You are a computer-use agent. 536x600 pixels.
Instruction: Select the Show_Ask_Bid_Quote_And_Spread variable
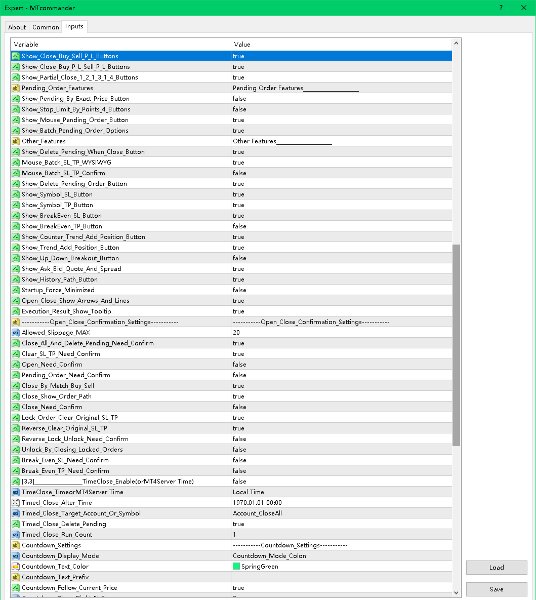pyautogui.click(x=71, y=269)
